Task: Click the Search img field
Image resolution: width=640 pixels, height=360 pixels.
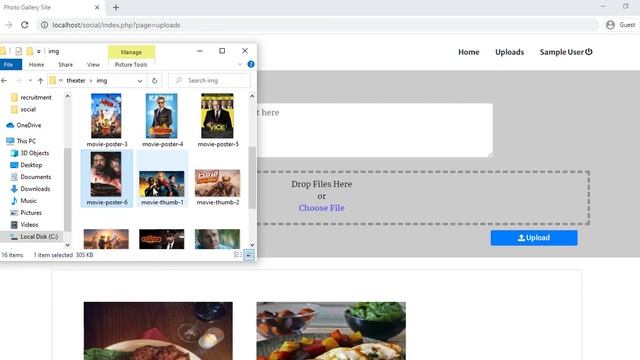Action: coord(209,81)
